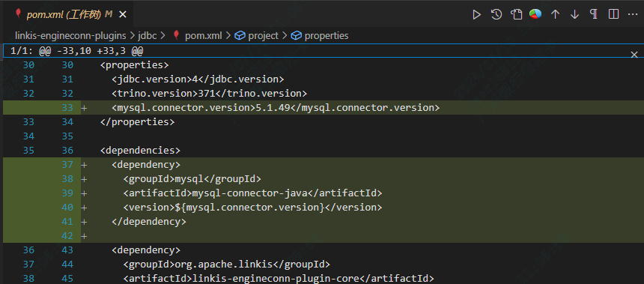
Task: Open the file history clock icon
Action: [x=496, y=15]
